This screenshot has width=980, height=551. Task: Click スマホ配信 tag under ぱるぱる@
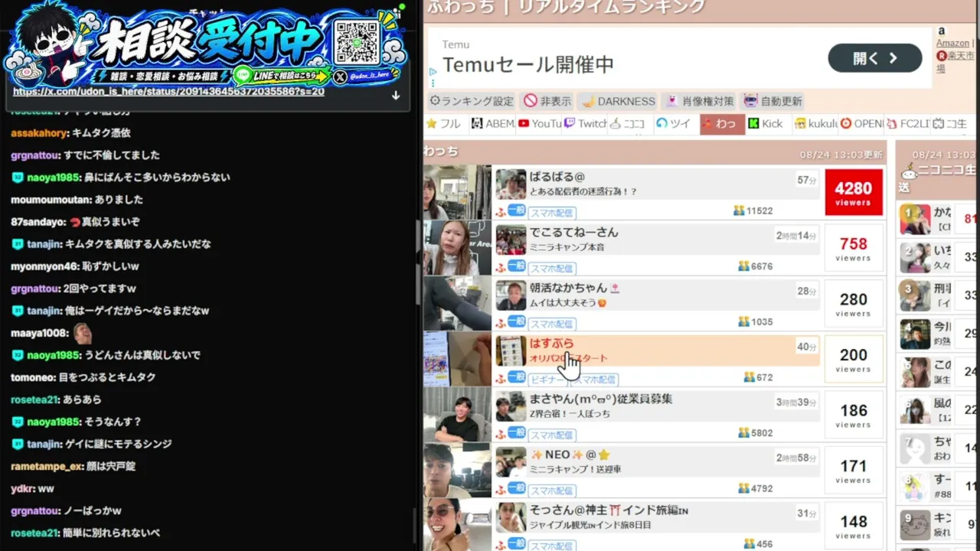pos(551,213)
